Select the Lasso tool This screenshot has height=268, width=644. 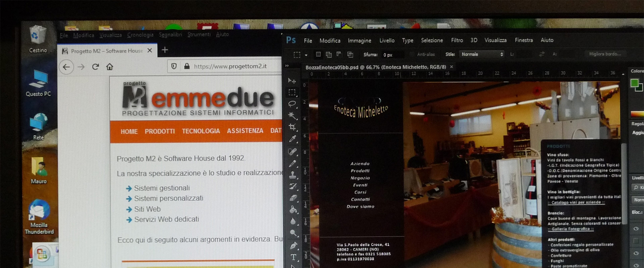click(292, 104)
